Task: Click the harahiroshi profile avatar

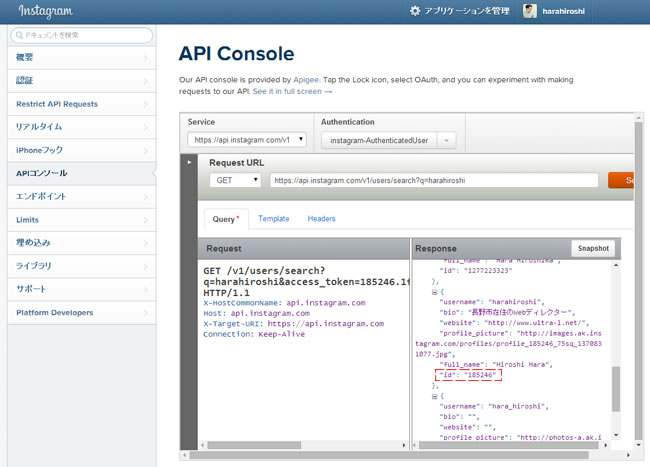Action: pyautogui.click(x=529, y=11)
